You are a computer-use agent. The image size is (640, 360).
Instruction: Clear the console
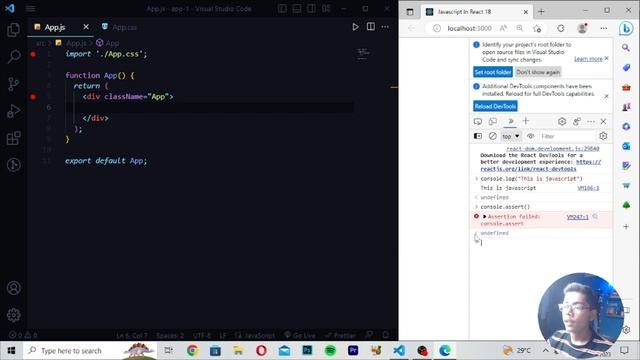(493, 136)
